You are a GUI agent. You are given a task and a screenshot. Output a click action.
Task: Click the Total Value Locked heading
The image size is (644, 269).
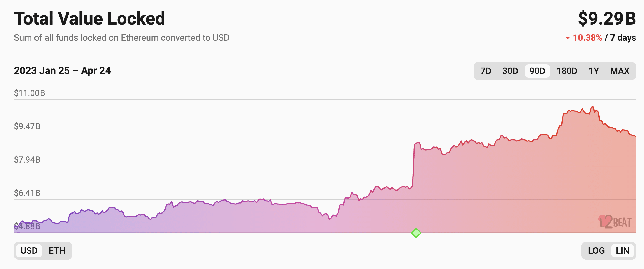[89, 18]
